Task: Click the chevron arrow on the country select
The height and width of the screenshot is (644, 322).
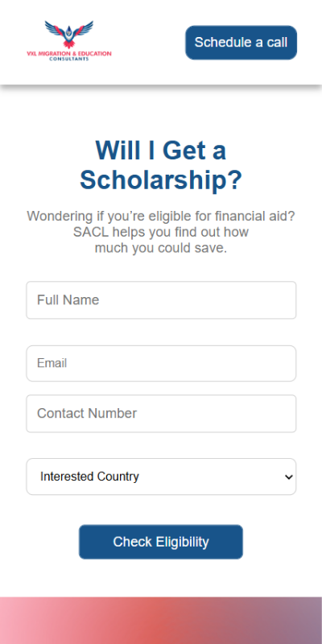Action: click(x=289, y=477)
